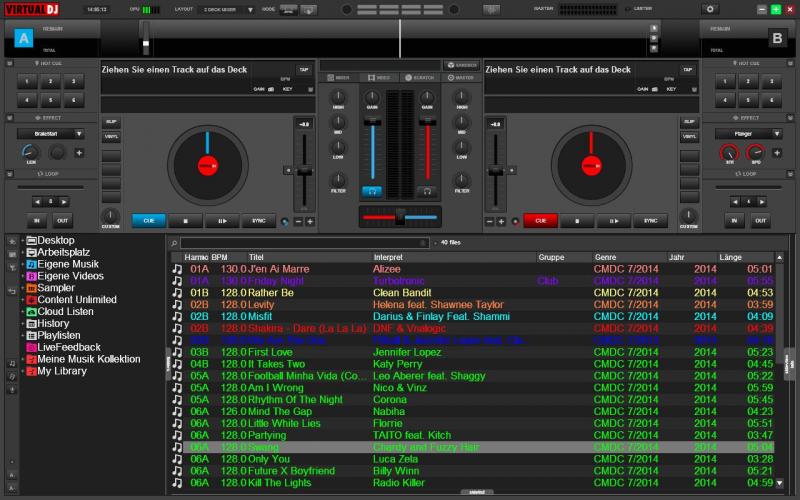Open settings with the top gear icon
800x500 pixels.
(711, 9)
